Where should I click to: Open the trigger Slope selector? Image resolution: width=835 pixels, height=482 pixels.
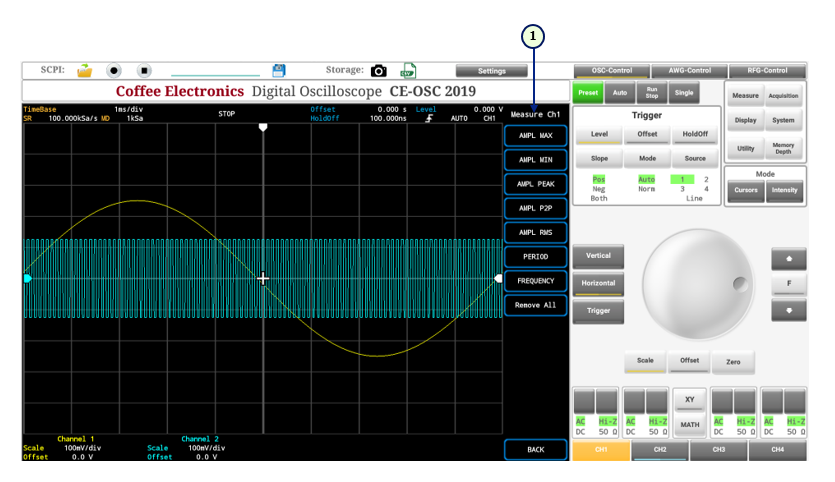pos(599,158)
